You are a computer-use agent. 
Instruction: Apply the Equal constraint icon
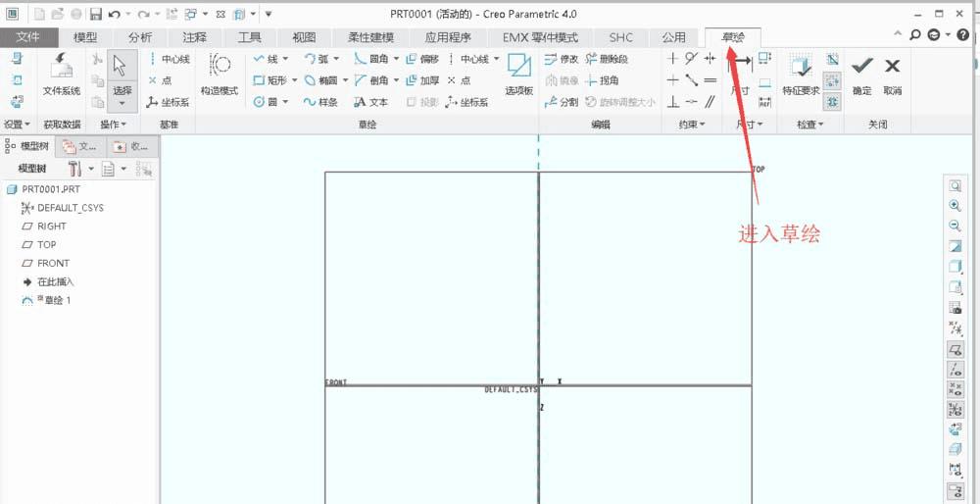tap(710, 80)
